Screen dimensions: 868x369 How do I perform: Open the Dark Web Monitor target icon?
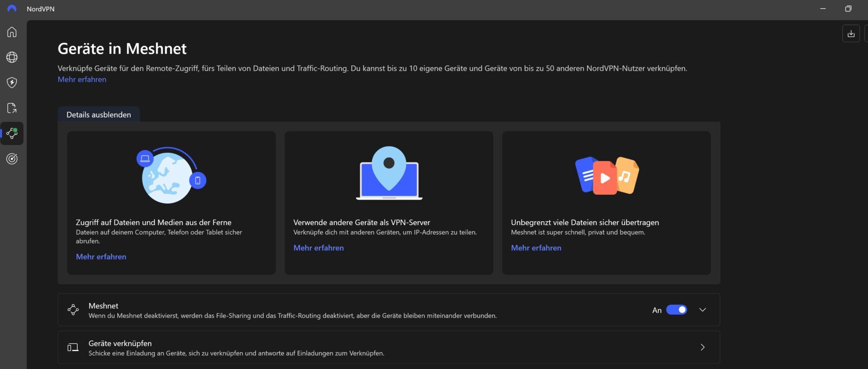coord(12,159)
